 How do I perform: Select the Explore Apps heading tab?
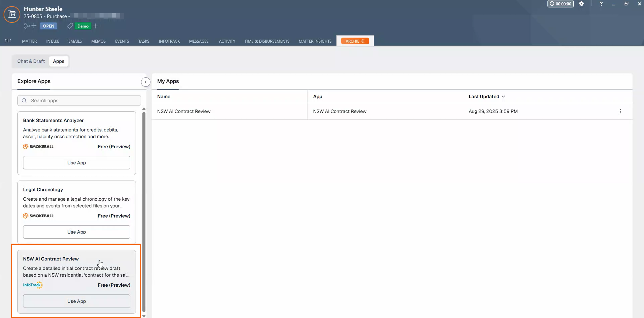34,81
